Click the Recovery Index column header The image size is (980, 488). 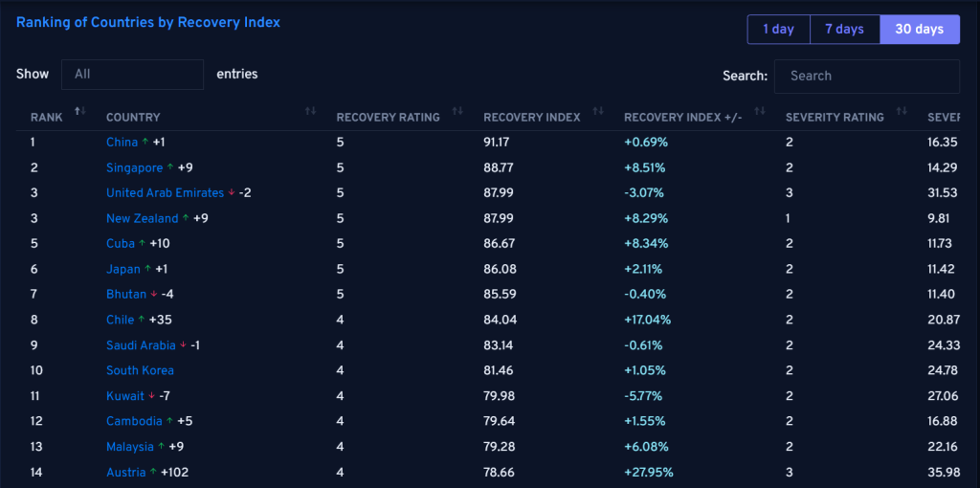tap(532, 118)
